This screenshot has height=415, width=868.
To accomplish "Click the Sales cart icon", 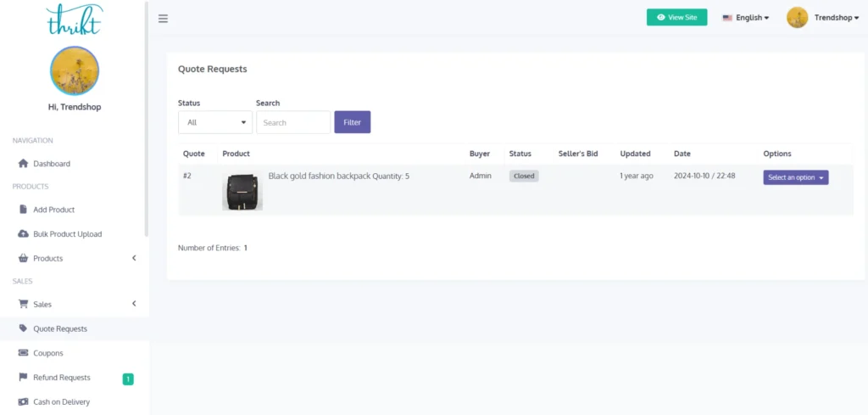I will [24, 305].
